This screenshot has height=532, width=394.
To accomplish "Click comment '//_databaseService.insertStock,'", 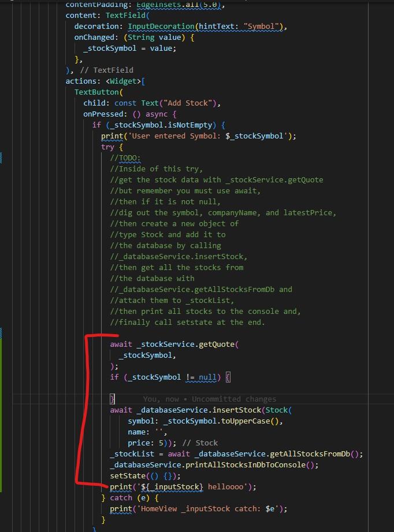I will pyautogui.click(x=179, y=257).
